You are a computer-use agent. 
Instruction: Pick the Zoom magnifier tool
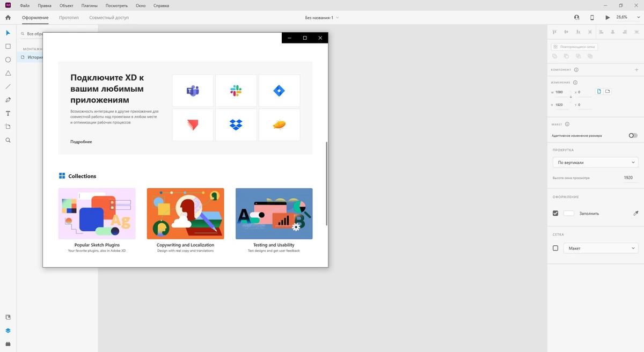click(x=8, y=140)
